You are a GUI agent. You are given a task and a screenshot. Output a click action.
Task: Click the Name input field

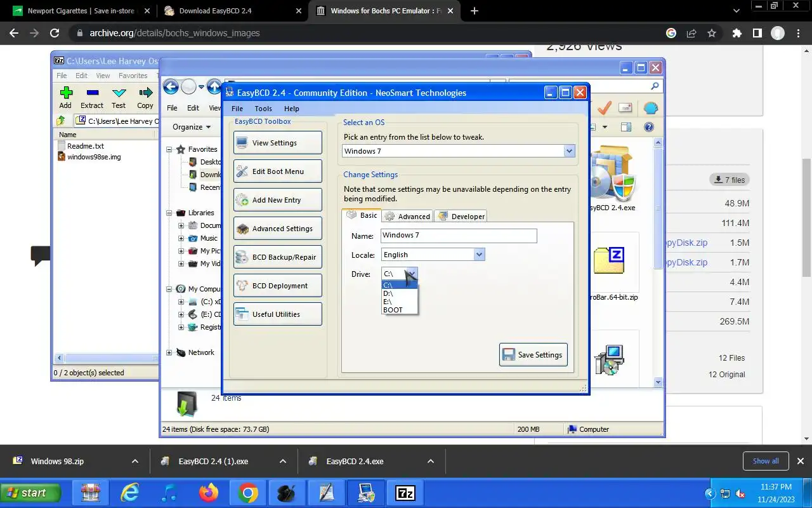[459, 236]
